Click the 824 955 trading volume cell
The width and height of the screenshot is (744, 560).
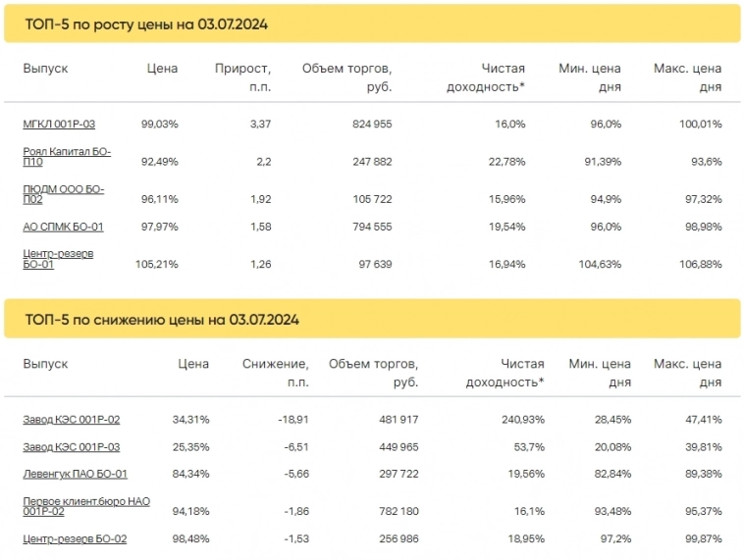click(x=371, y=125)
